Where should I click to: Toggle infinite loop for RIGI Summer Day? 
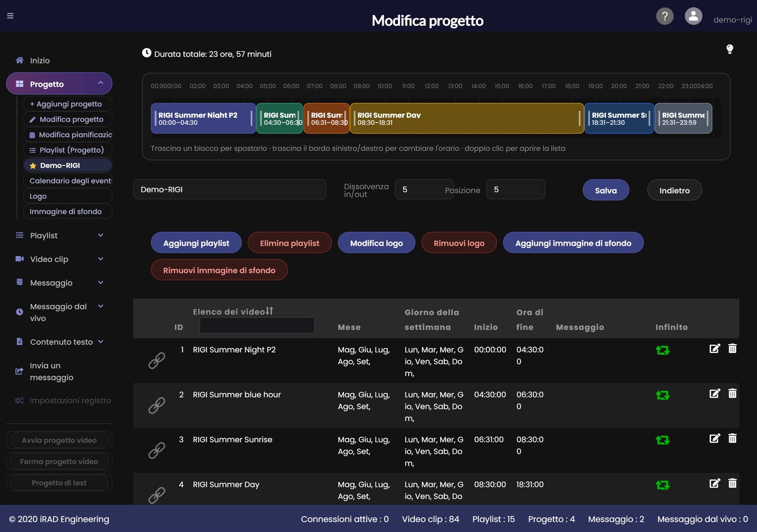[662, 485]
